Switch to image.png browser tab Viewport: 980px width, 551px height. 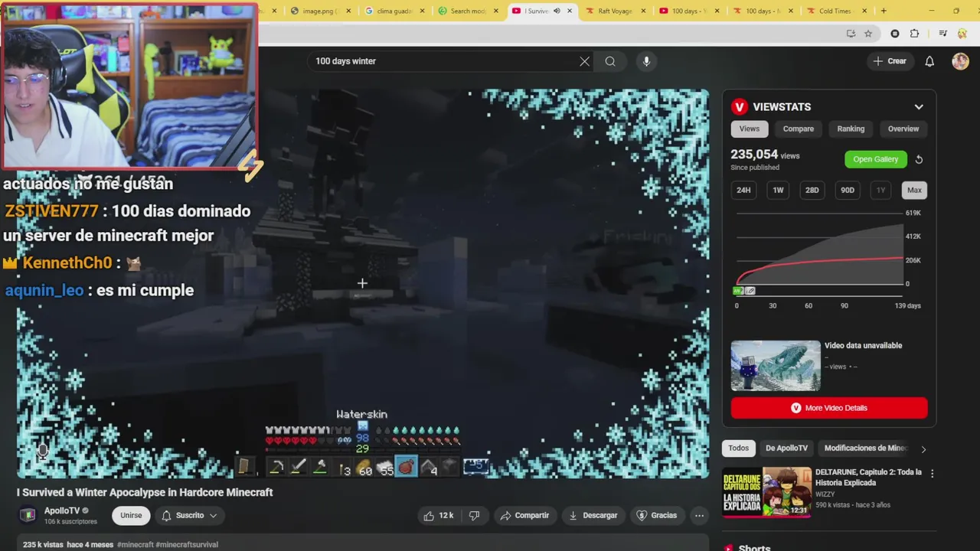tap(321, 11)
